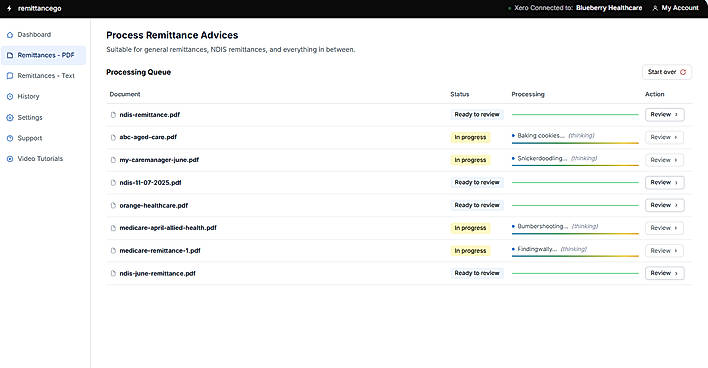The image size is (708, 368).
Task: Click file icon beside abc-aged-care.pdf
Action: point(113,137)
